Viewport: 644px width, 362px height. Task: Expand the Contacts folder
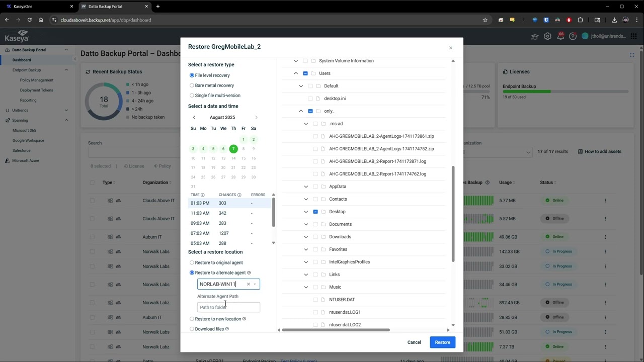[x=306, y=199]
